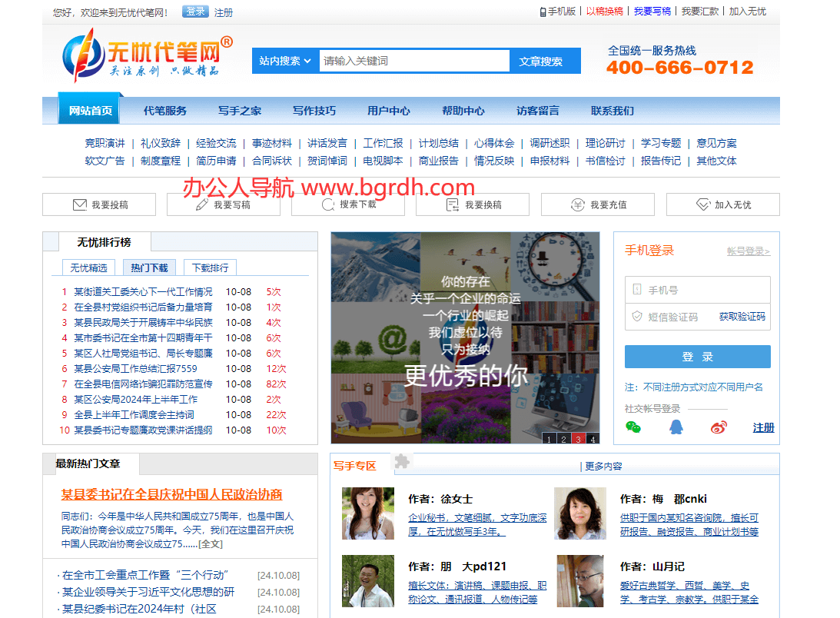
Task: Click the top 注册 link
Action: [x=224, y=12]
